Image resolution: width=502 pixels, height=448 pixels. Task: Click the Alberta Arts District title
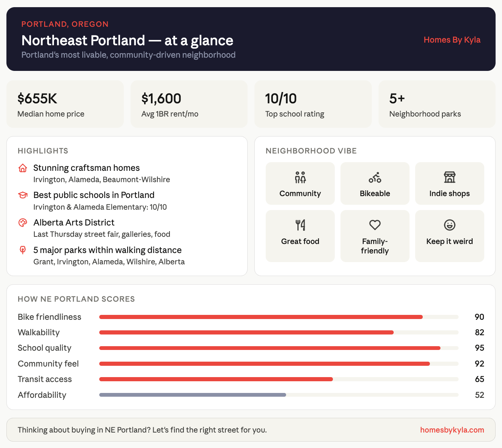[x=74, y=222]
